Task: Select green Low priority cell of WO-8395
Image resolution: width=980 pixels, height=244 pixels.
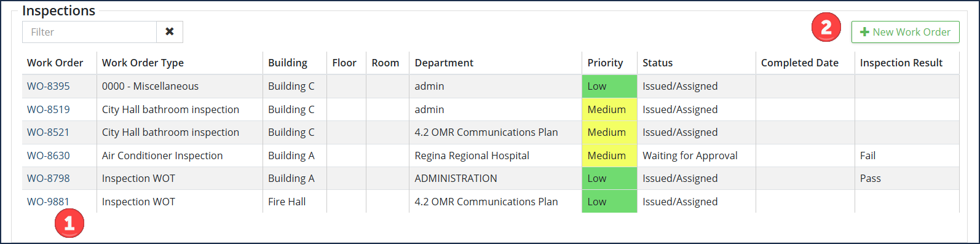Action: tap(609, 86)
